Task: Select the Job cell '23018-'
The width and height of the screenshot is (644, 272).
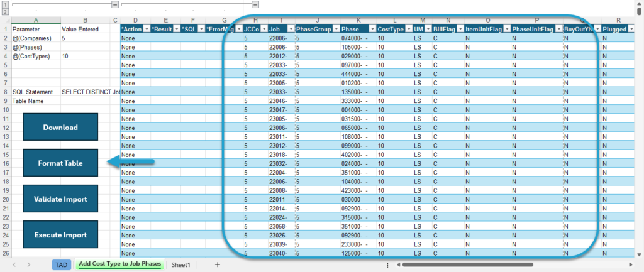Action: click(x=281, y=155)
